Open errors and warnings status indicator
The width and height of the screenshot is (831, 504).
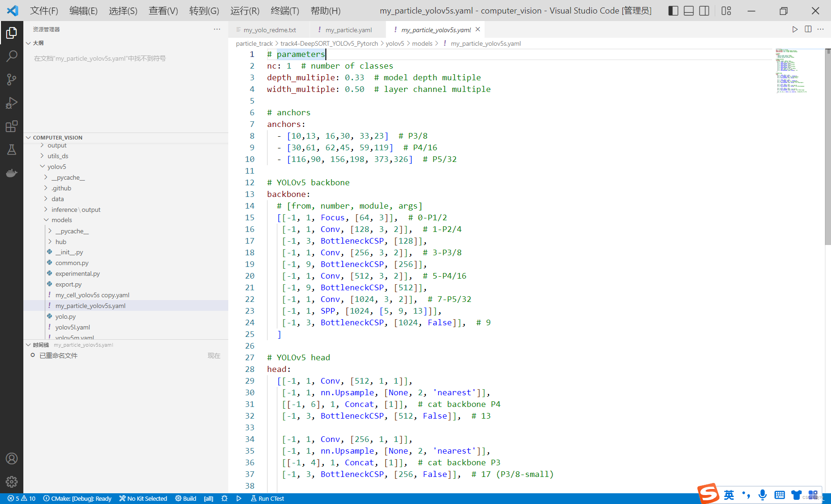coord(21,498)
